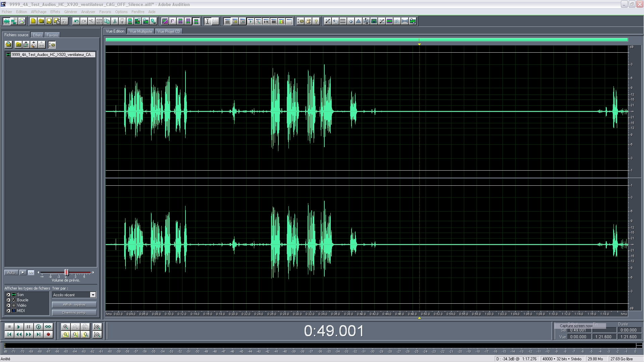Uncheck the Vidéo file type checkbox
The height and width of the screenshot is (362, 644).
pyautogui.click(x=8, y=305)
